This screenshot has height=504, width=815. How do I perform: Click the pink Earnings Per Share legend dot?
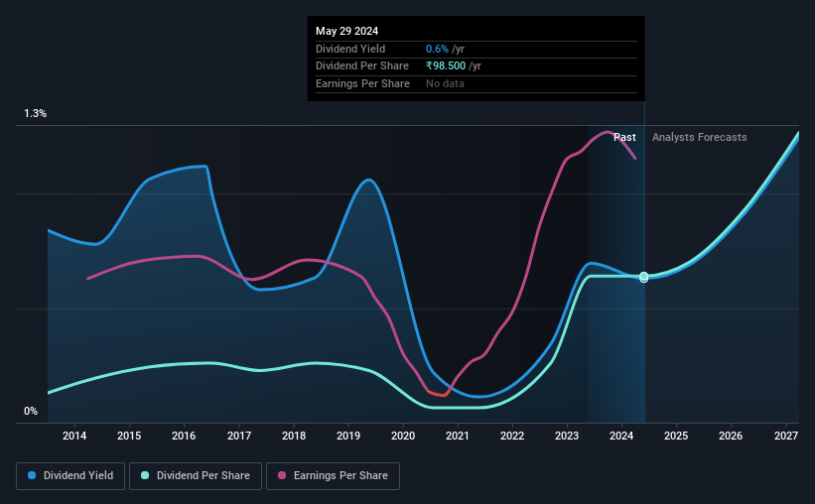point(282,475)
